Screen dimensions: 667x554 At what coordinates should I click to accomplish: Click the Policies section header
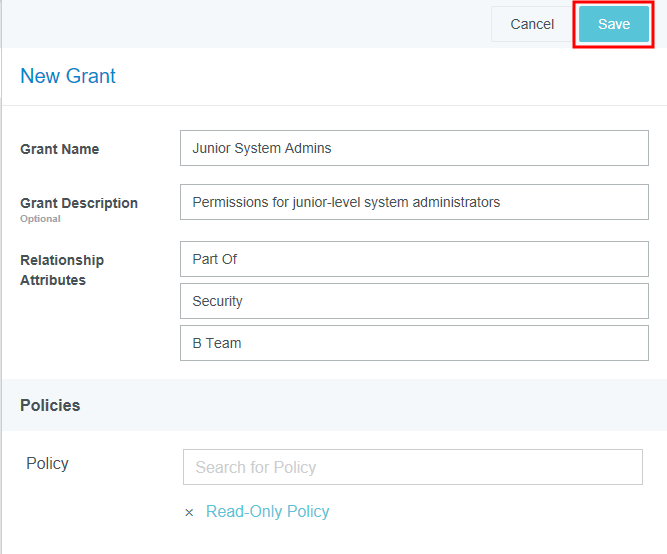(x=50, y=405)
